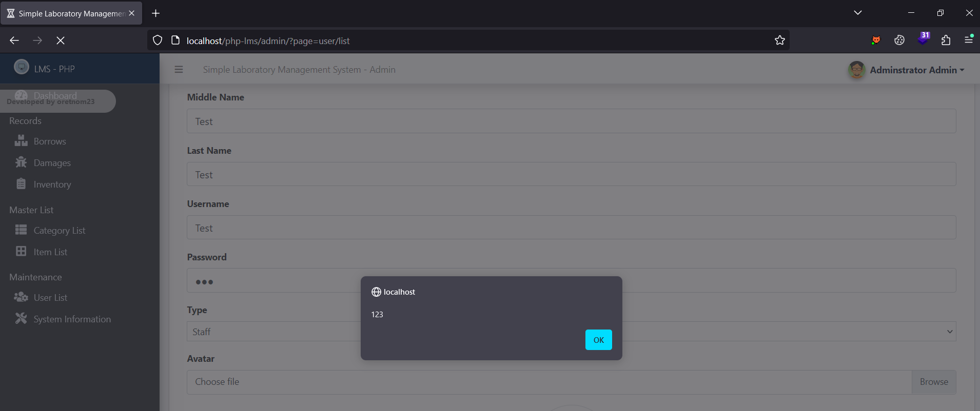Close the Simple Laboratory Management tab
Screen dimensions: 980x411
coord(132,13)
